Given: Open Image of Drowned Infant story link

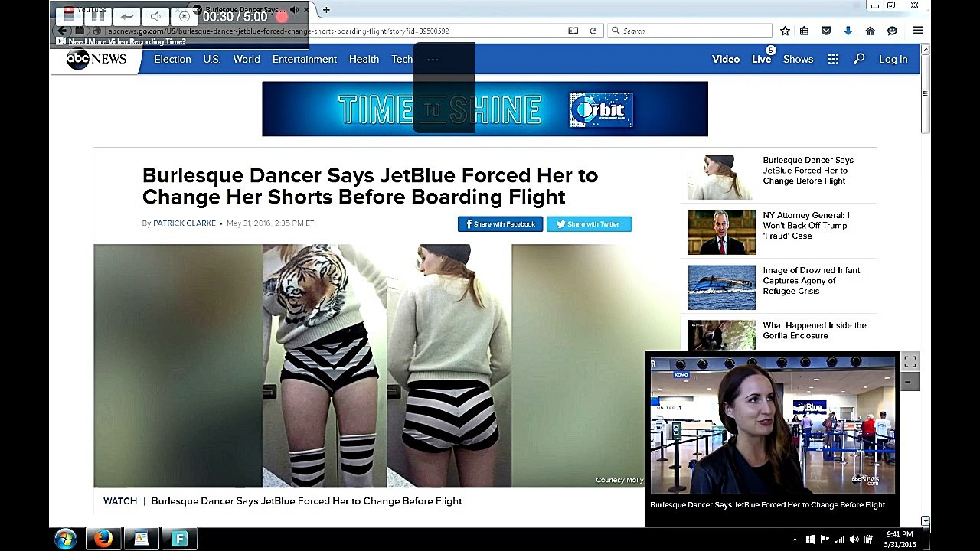Looking at the screenshot, I should (x=811, y=281).
